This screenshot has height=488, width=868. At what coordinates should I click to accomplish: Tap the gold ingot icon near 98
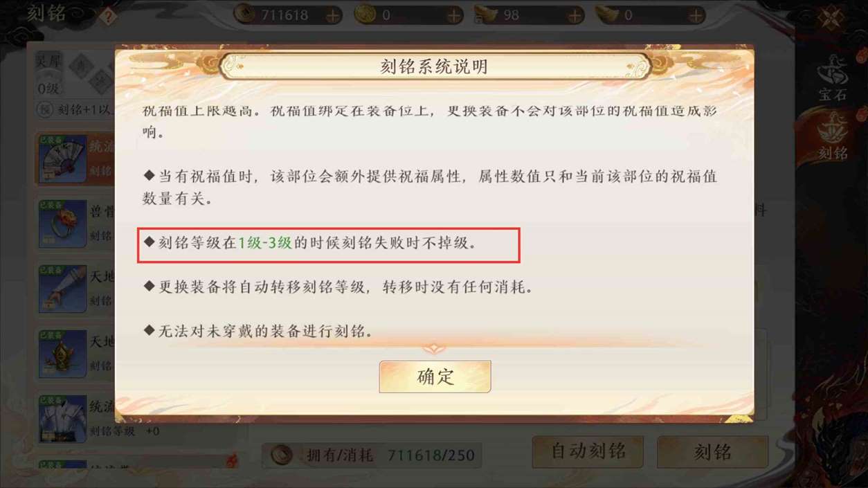[486, 15]
